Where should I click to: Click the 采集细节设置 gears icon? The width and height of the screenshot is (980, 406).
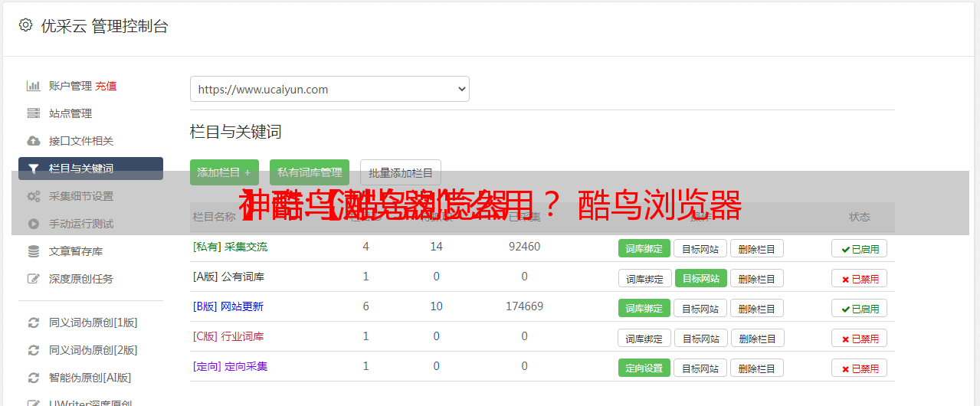tap(33, 196)
